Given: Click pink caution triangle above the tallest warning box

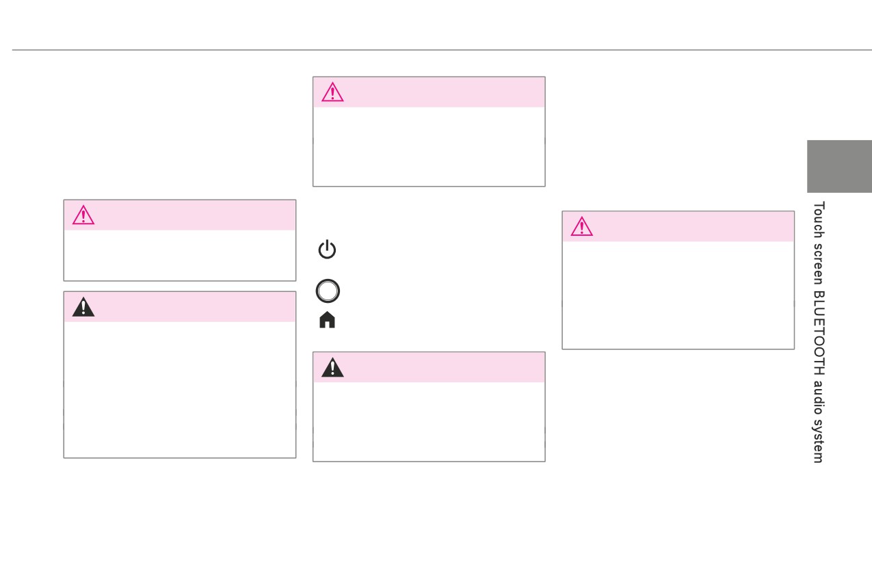Looking at the screenshot, I should tap(83, 215).
